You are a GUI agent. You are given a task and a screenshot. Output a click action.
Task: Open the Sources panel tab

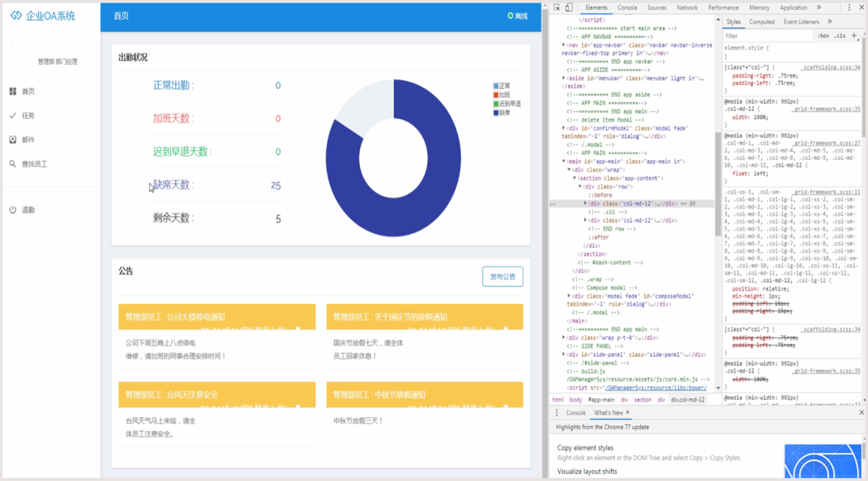pyautogui.click(x=657, y=8)
